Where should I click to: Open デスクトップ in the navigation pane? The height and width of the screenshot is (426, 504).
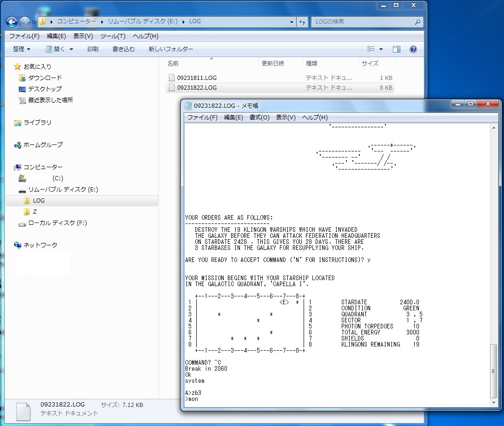coord(45,89)
